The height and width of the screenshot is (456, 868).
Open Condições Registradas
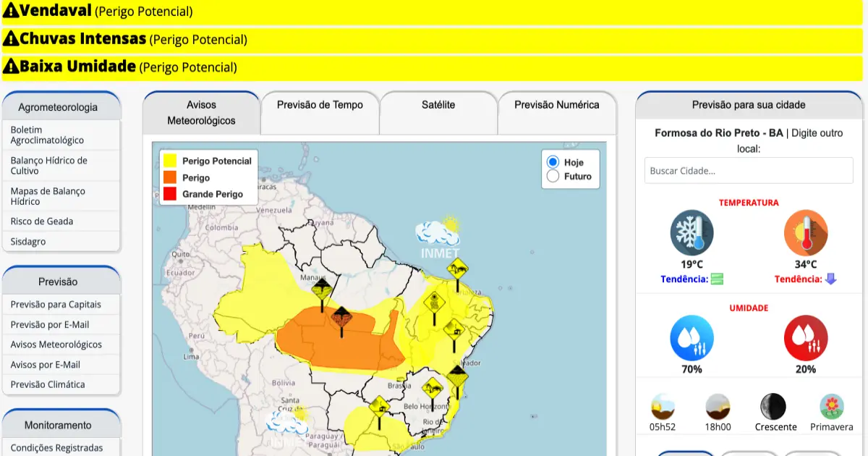[61, 448]
